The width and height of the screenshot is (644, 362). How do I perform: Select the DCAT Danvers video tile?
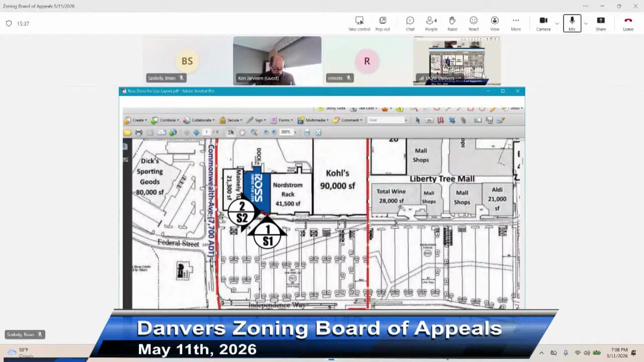point(457,61)
